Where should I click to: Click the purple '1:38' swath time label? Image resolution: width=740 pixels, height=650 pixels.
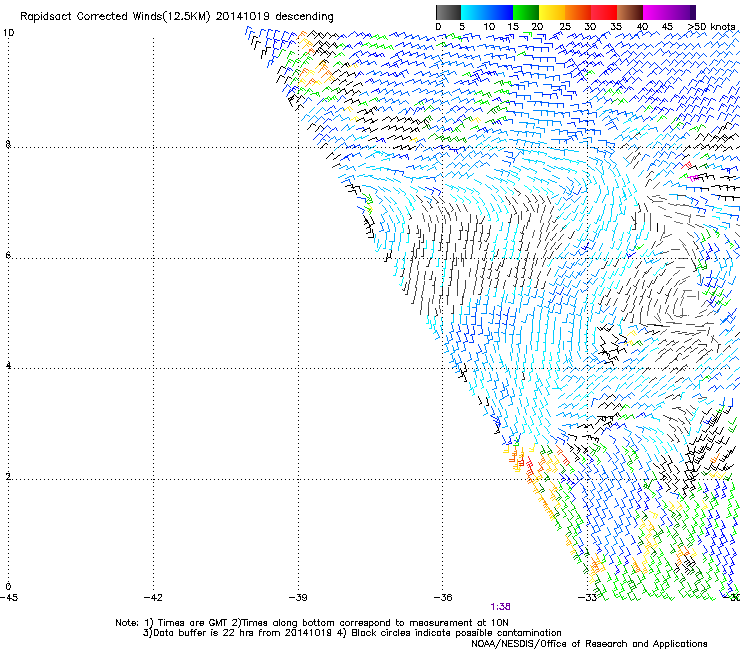pos(500,607)
